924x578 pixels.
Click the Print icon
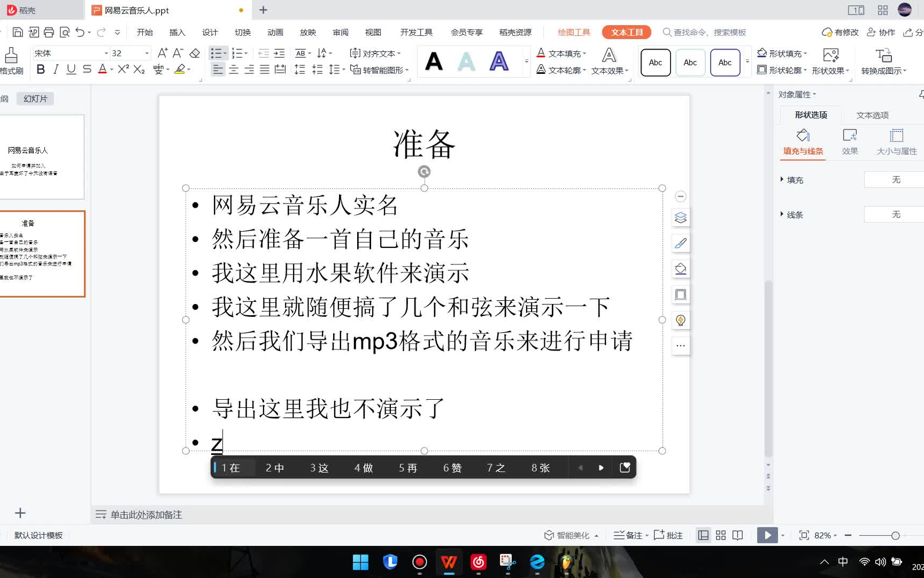pos(49,32)
